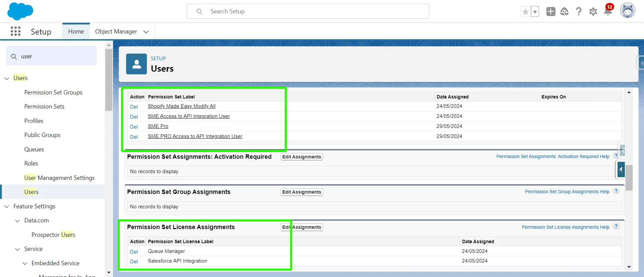Select the Users item under Users

point(31,192)
